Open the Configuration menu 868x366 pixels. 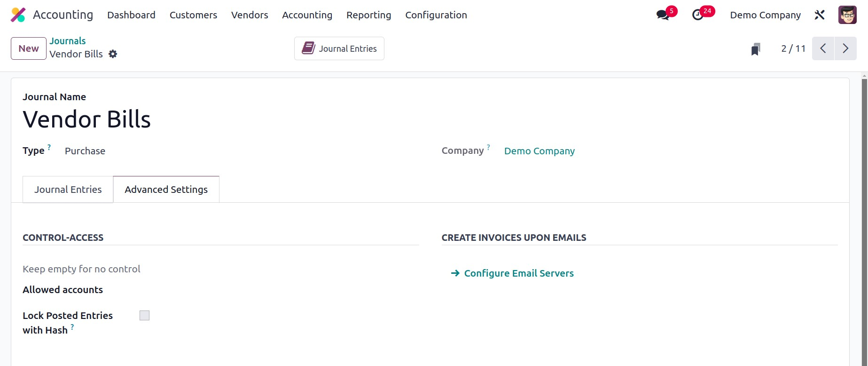(x=436, y=15)
